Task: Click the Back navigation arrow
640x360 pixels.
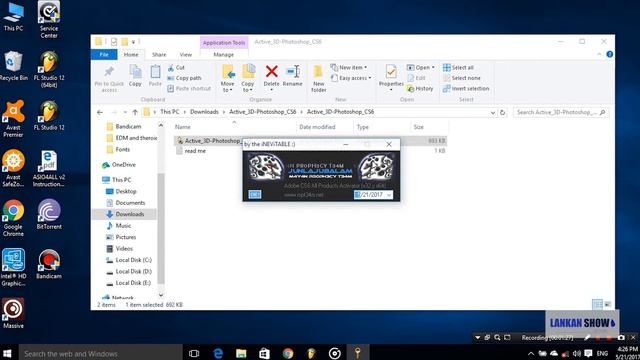Action: pos(100,112)
